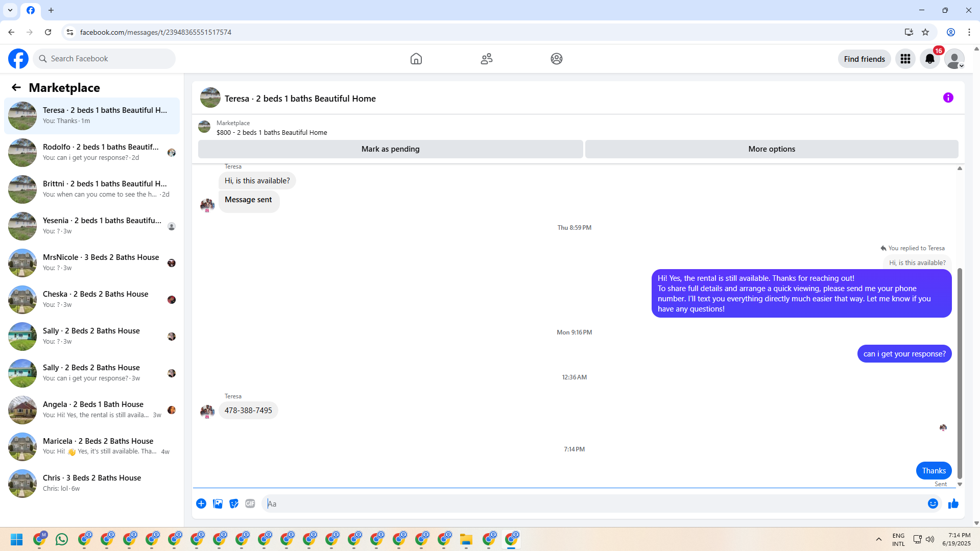Go back from Marketplace messages
Viewport: 980px width, 551px height.
(16, 88)
